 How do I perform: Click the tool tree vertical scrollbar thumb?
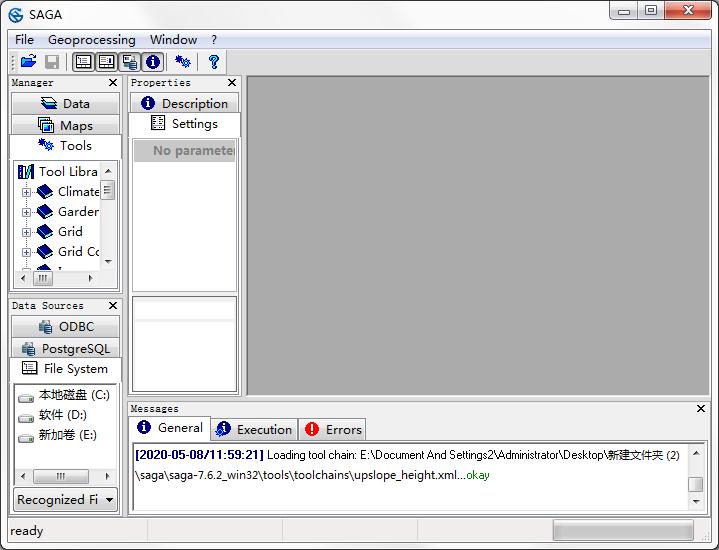[107, 190]
